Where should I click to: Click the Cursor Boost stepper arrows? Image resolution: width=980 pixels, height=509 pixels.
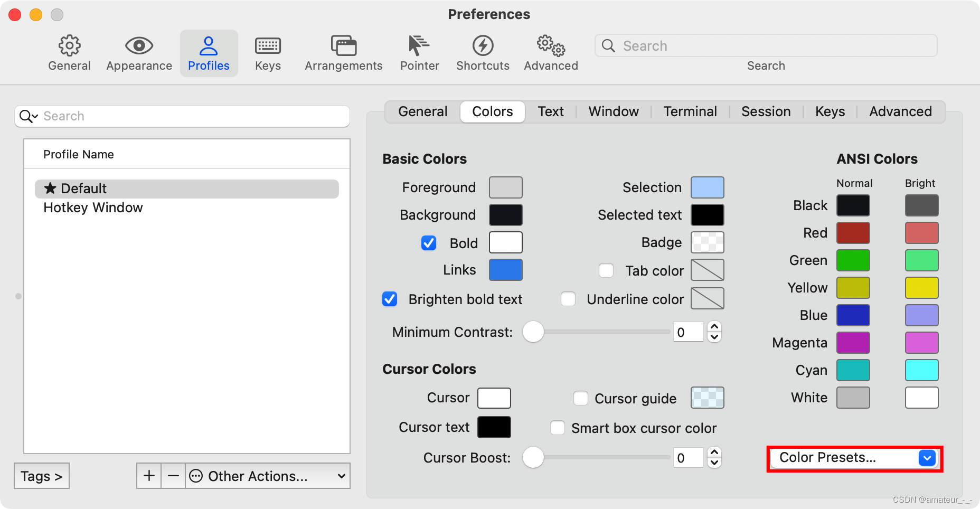[x=714, y=457]
